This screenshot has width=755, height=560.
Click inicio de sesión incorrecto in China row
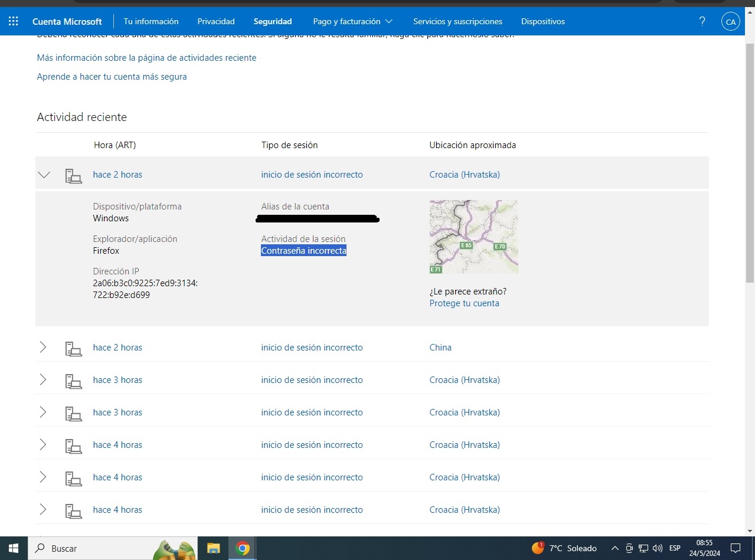click(x=312, y=348)
